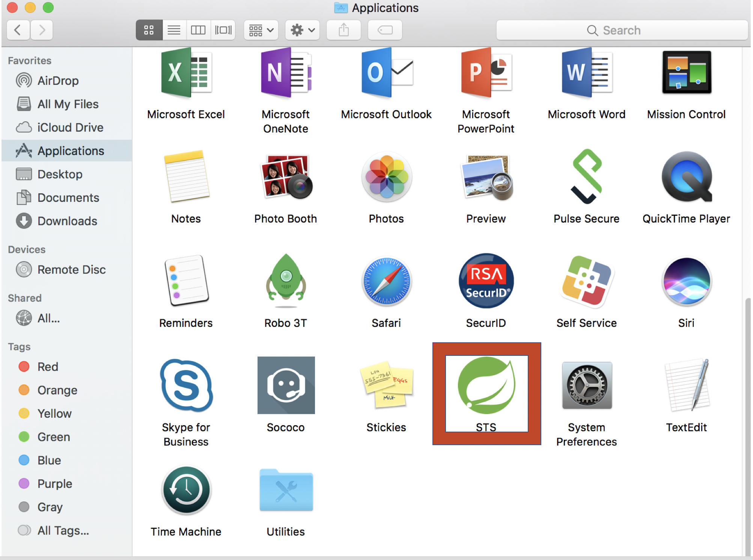Switch to Cover Flow view
Image resolution: width=753 pixels, height=560 pixels.
[223, 30]
